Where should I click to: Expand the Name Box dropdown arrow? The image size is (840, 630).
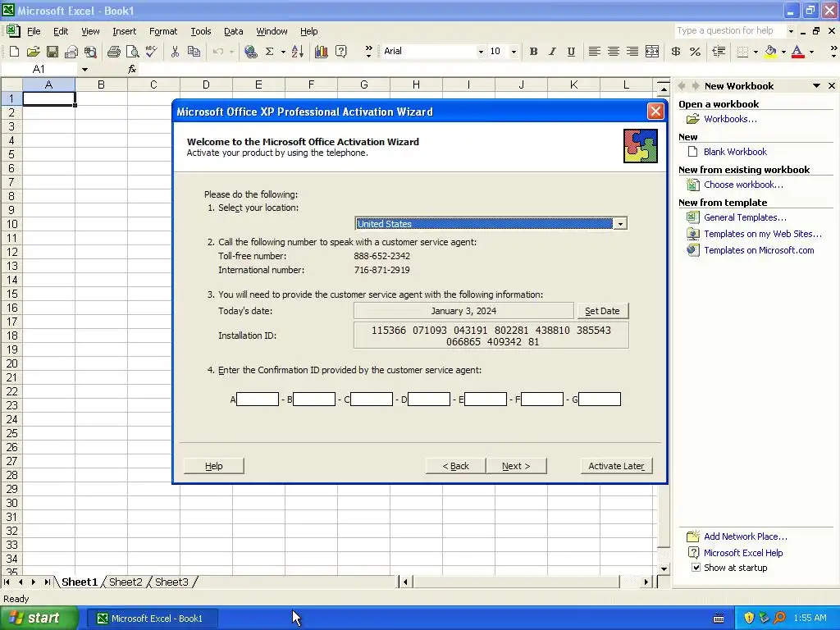84,69
